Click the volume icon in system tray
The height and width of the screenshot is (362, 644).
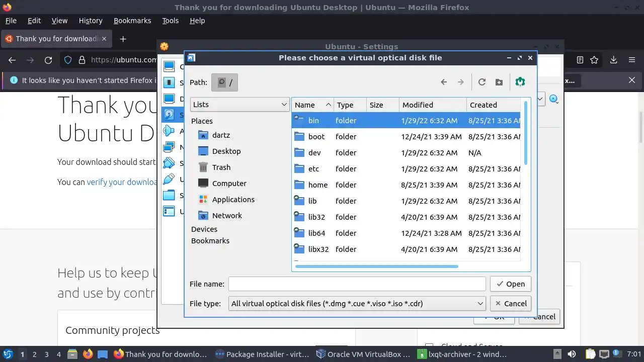click(x=572, y=354)
